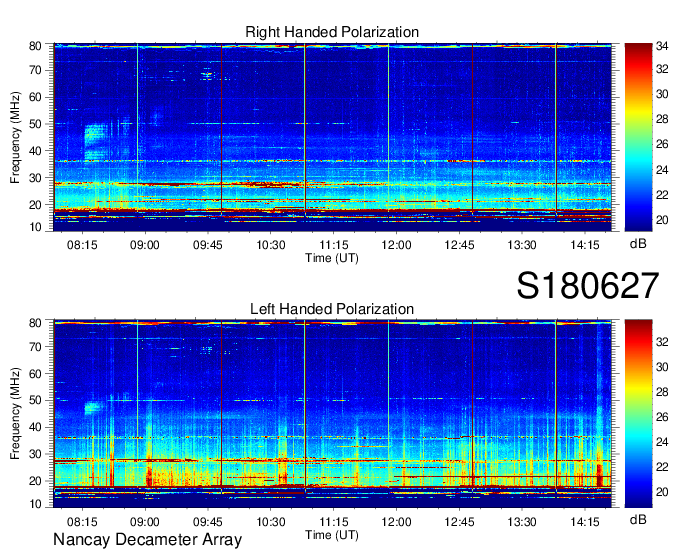680x552 pixels.
Task: Click the 28 value on upper color bar
Action: click(x=662, y=119)
